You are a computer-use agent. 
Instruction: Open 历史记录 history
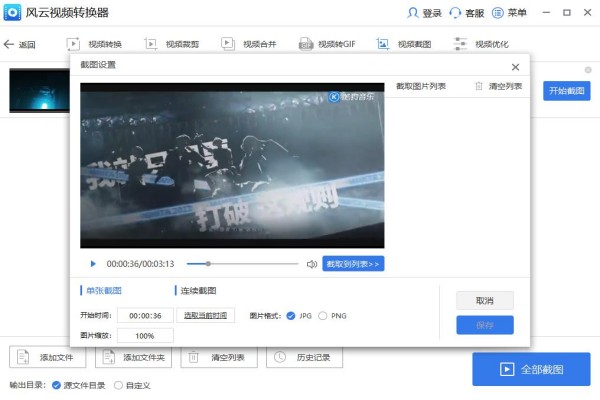[304, 357]
